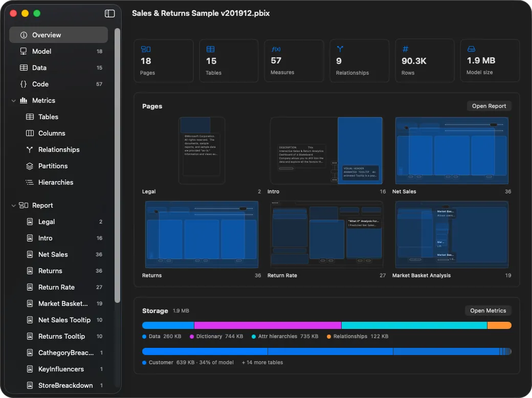Open the Model section
Screen dimensions: 532x398
point(58,51)
